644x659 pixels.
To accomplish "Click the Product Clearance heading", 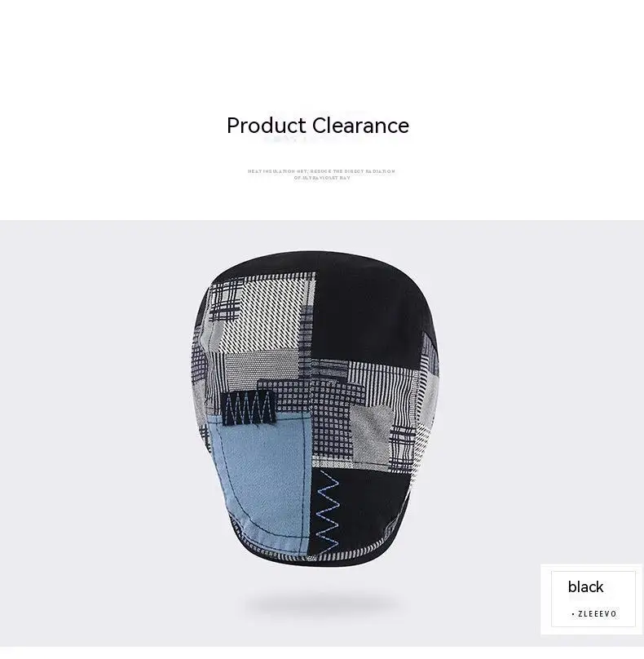I will [x=318, y=126].
